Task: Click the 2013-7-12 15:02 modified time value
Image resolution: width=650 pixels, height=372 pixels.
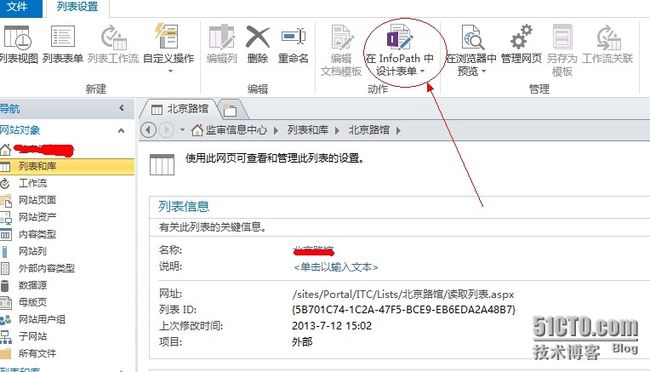Action: click(332, 326)
